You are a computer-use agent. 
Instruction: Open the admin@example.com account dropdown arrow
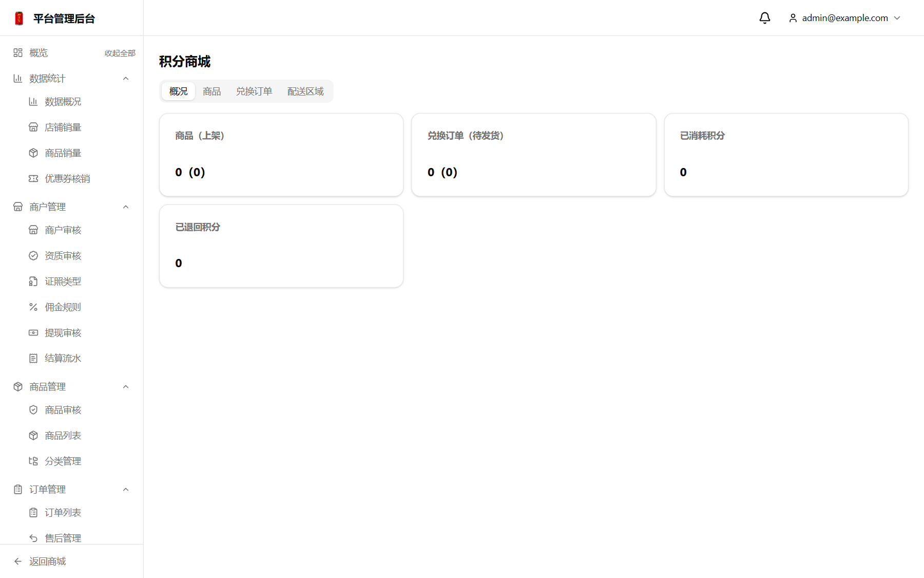pos(897,18)
